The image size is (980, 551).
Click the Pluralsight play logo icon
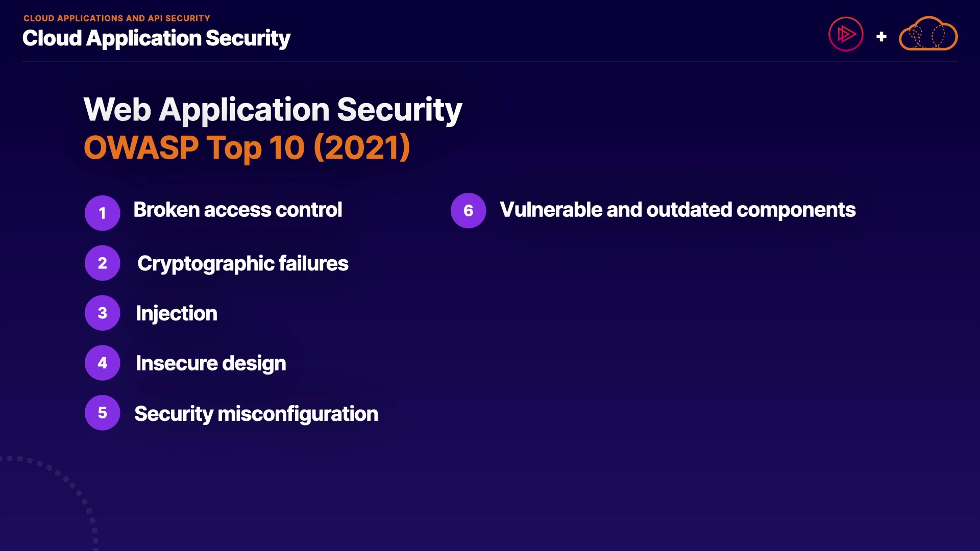pos(846,35)
